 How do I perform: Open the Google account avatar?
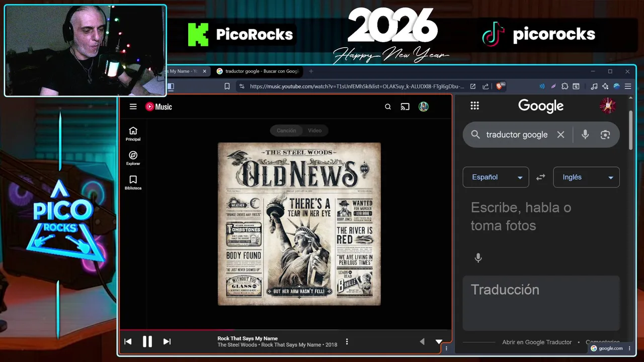click(x=608, y=106)
